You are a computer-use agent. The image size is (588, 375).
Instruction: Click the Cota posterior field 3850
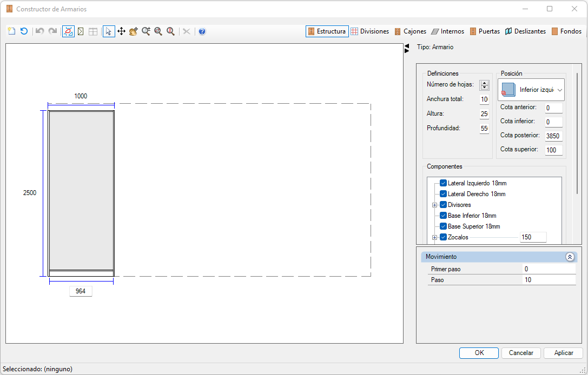[x=553, y=136]
